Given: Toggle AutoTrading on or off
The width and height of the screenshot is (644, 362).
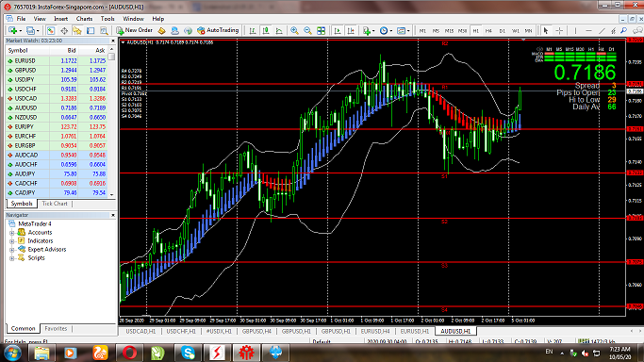Looking at the screenshot, I should pos(218,30).
